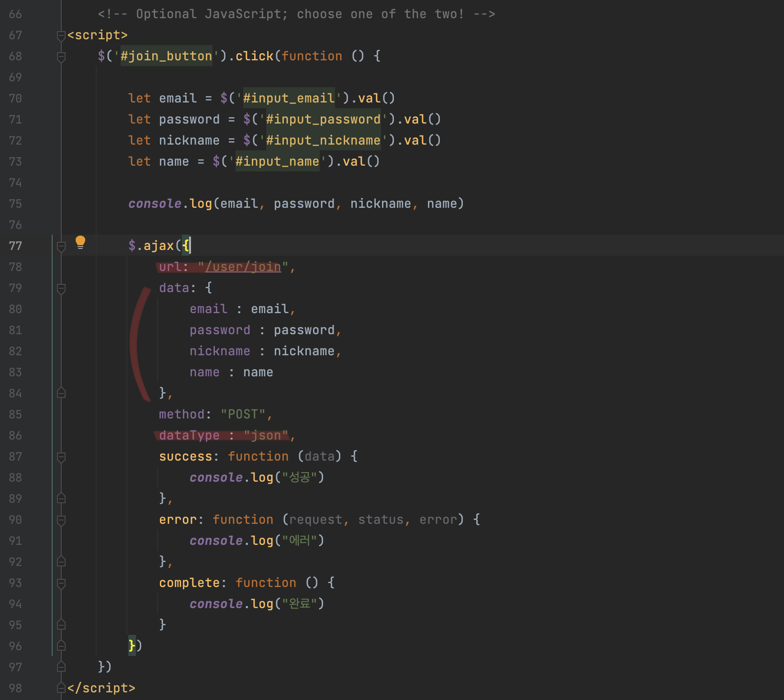The image size is (784, 700).
Task: Click the yellow lightbulb quick-fix icon
Action: (x=80, y=242)
